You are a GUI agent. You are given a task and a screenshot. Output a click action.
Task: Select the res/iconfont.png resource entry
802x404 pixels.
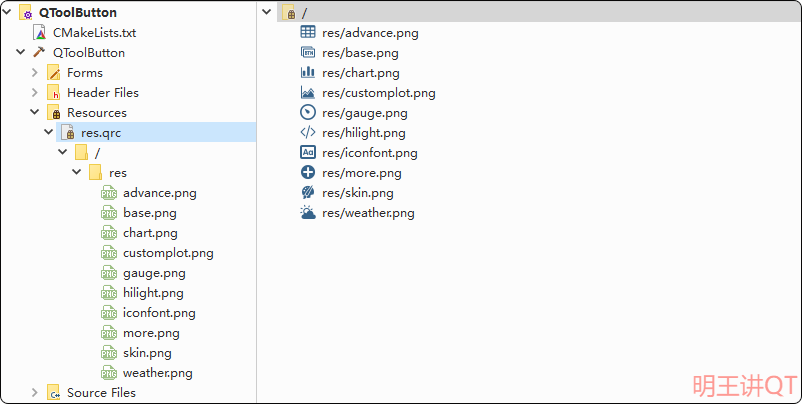click(x=370, y=153)
